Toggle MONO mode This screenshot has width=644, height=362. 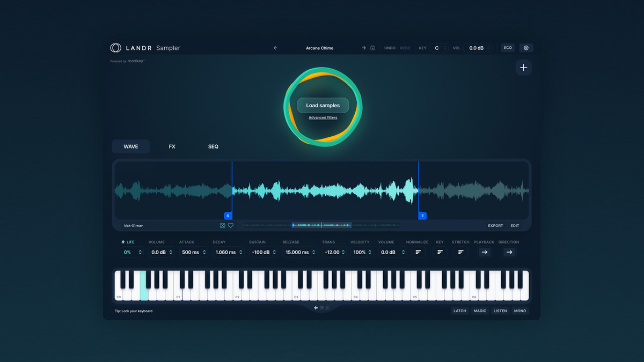click(x=519, y=311)
